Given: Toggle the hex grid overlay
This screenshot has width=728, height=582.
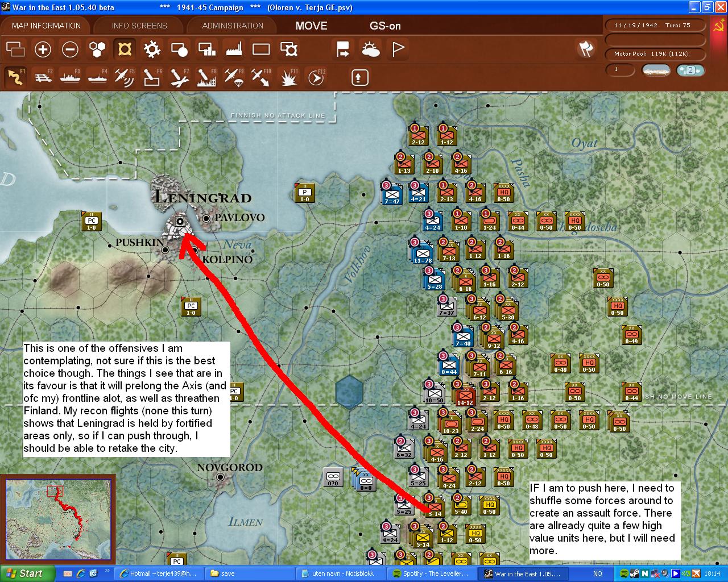Looking at the screenshot, I should coord(97,49).
